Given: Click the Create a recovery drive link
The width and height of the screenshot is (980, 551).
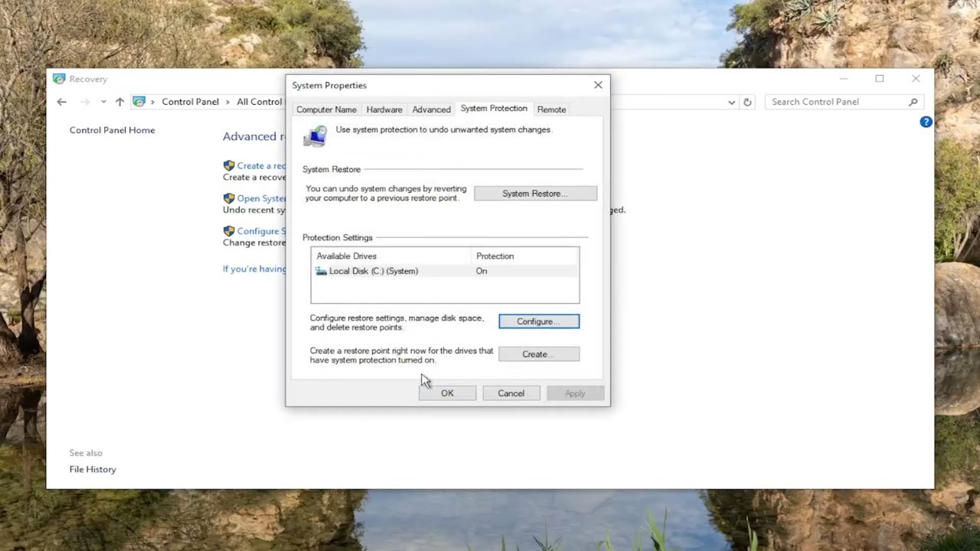Looking at the screenshot, I should [261, 165].
